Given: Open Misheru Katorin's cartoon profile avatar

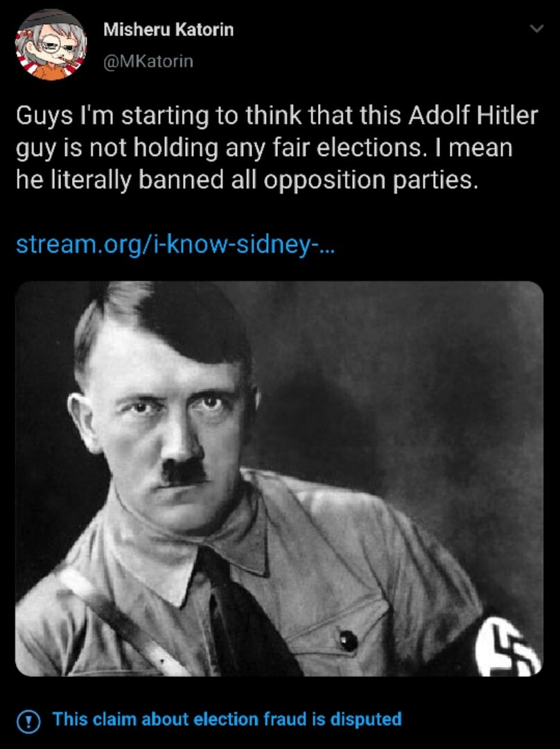Looking at the screenshot, I should pos(51,45).
